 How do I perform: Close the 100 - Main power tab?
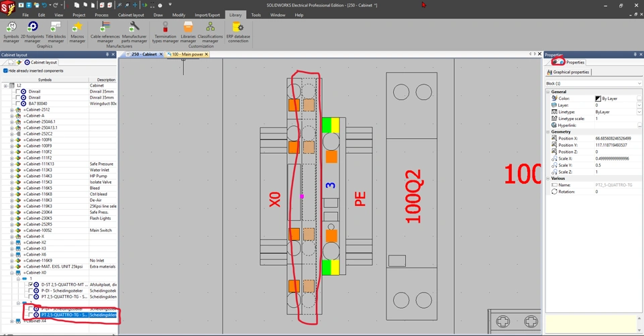pyautogui.click(x=207, y=54)
